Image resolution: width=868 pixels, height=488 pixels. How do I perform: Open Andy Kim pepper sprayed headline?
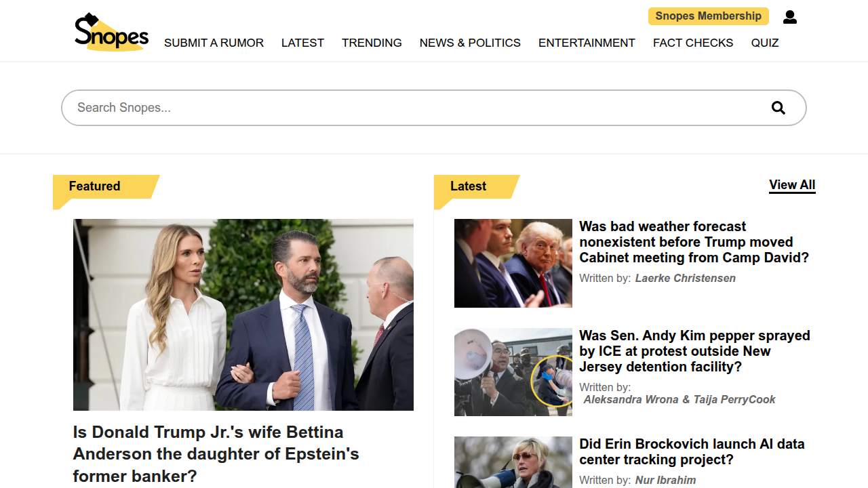(694, 351)
